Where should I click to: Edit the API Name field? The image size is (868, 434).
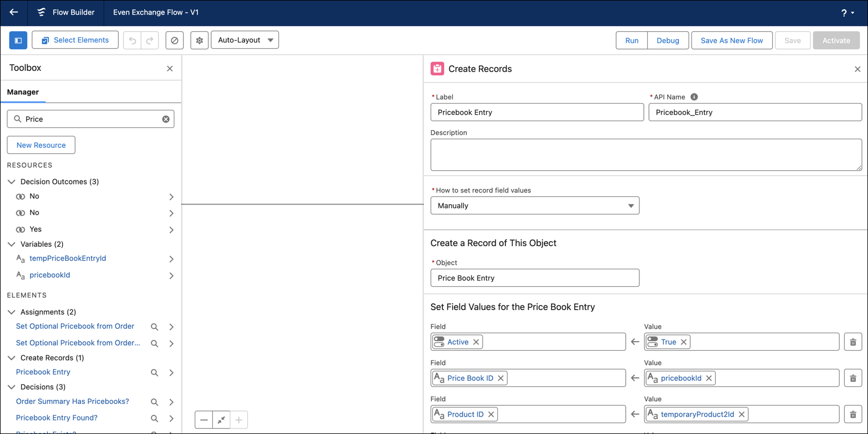tap(755, 112)
